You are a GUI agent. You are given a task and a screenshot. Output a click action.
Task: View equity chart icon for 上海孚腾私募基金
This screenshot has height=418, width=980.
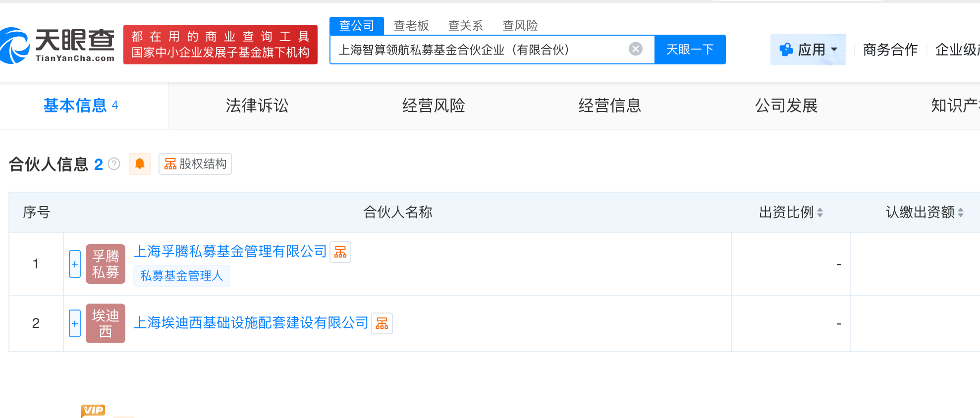click(x=340, y=252)
